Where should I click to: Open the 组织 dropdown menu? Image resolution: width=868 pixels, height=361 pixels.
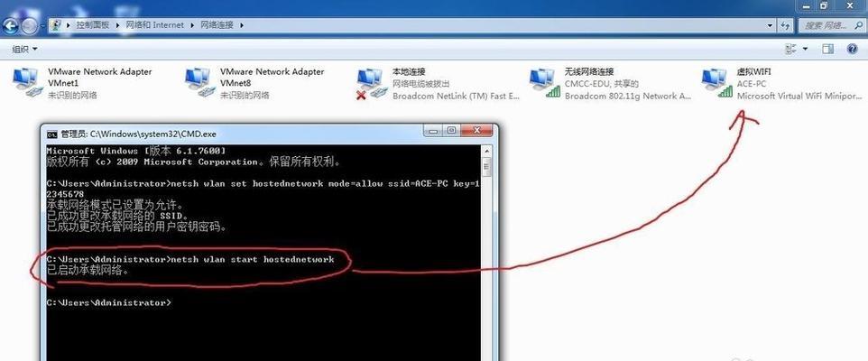[25, 50]
